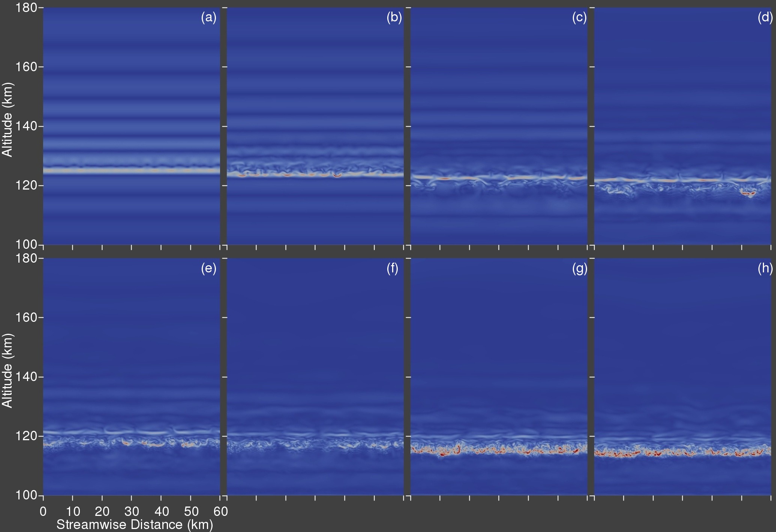Click panel label (b)
Screen dimensions: 776x532
pyautogui.click(x=394, y=17)
